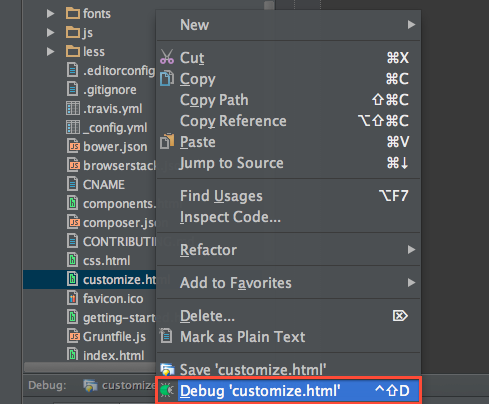Click the green bug Debug icon

(x=167, y=390)
